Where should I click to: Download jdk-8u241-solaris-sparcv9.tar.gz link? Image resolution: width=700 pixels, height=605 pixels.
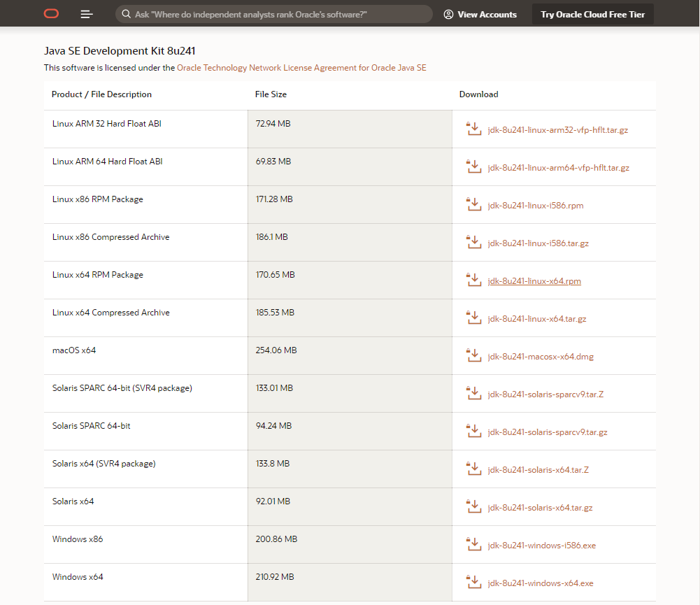[548, 432]
